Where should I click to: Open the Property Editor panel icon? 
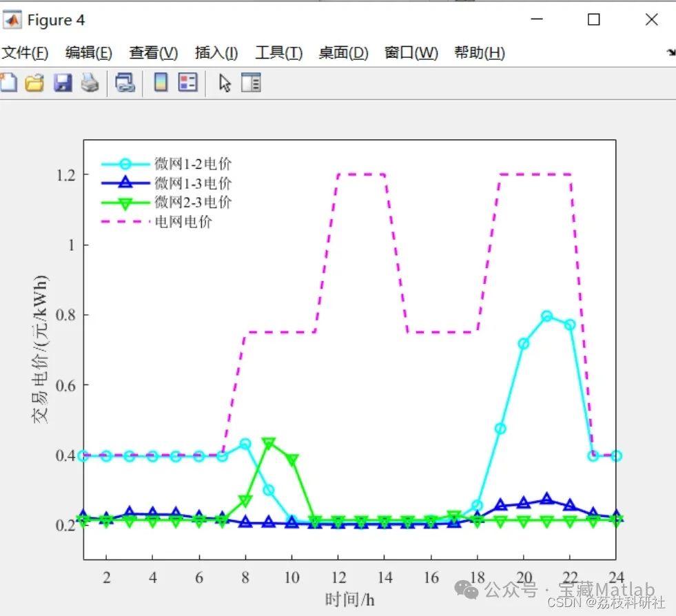coord(252,82)
